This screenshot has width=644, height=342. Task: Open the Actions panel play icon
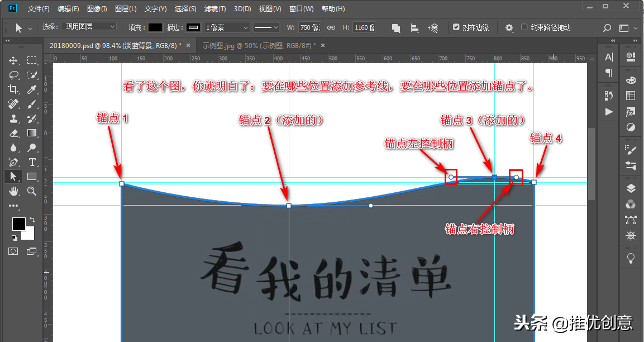(x=609, y=112)
